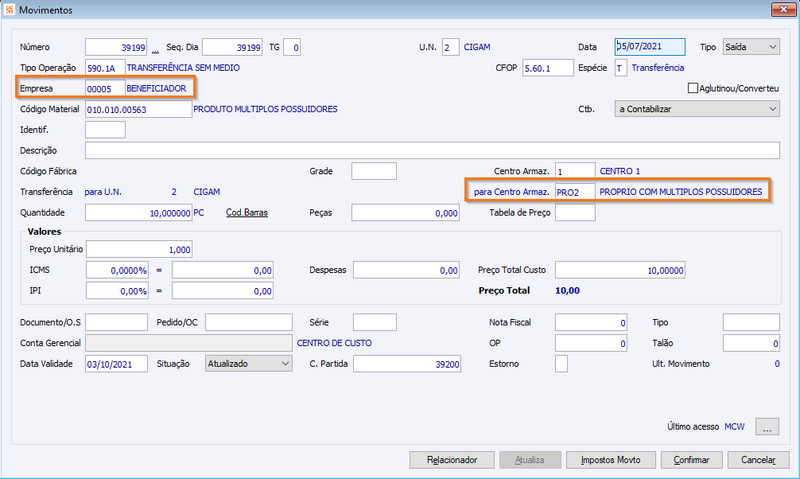
Task: Click the ellipsis button beside Último acesso
Action: [x=767, y=426]
